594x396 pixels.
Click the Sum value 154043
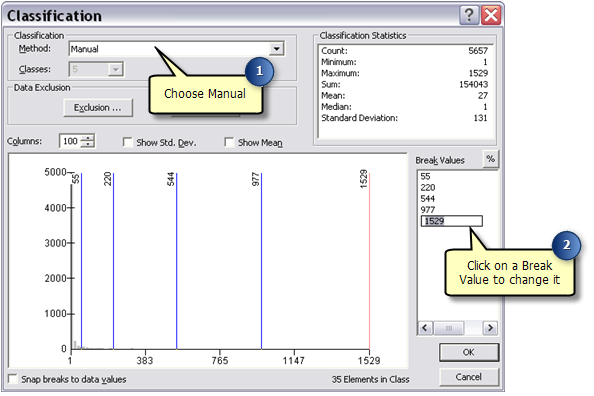pos(474,84)
